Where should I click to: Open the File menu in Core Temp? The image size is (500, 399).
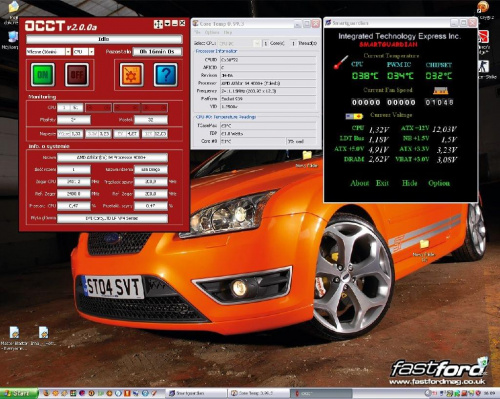click(x=197, y=32)
